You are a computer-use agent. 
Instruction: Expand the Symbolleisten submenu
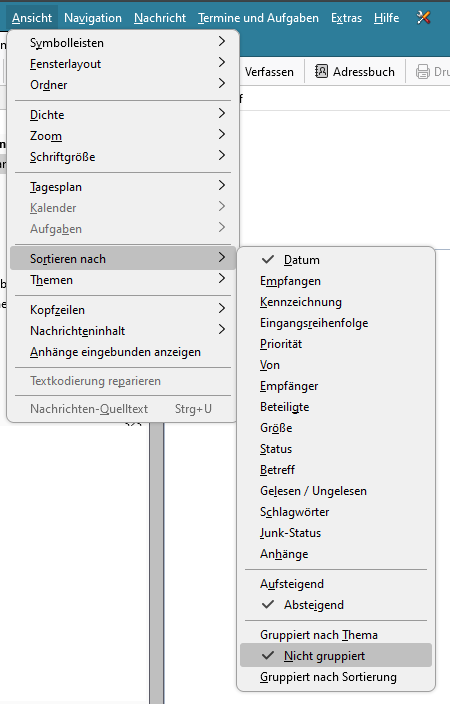point(123,43)
